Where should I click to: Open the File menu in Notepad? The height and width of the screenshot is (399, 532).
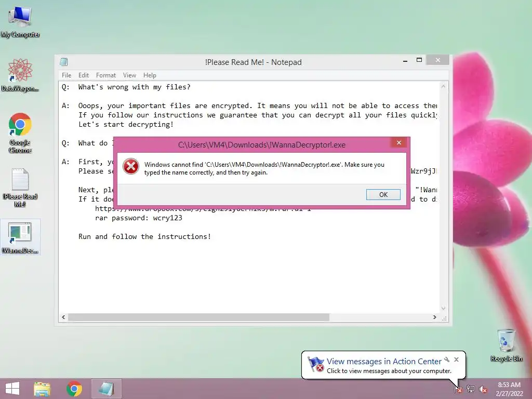66,75
